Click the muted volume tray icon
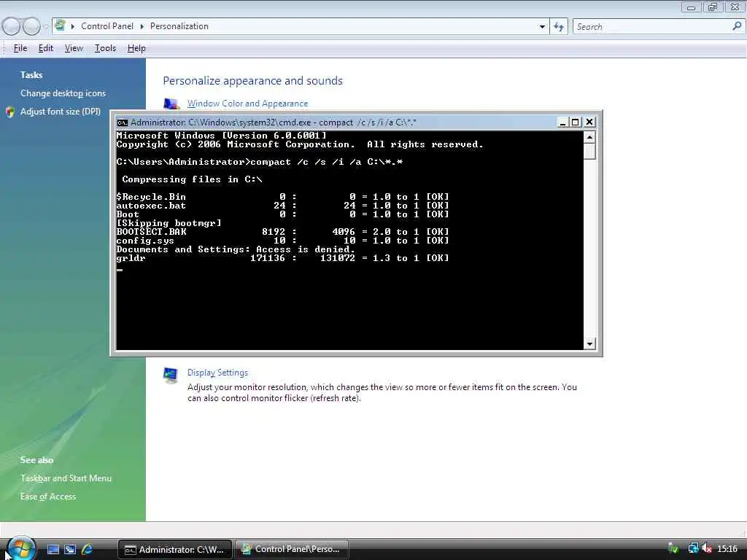This screenshot has height=560, width=747. (x=707, y=548)
